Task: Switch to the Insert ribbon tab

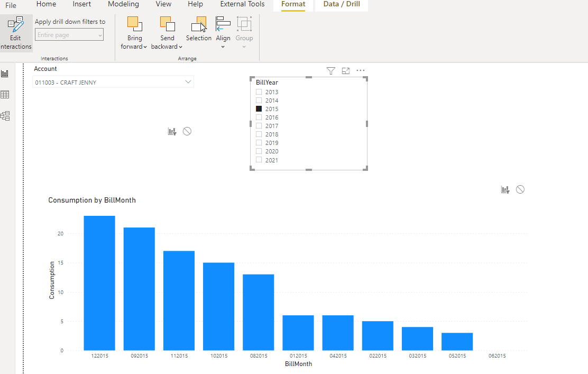Action: pyautogui.click(x=82, y=4)
